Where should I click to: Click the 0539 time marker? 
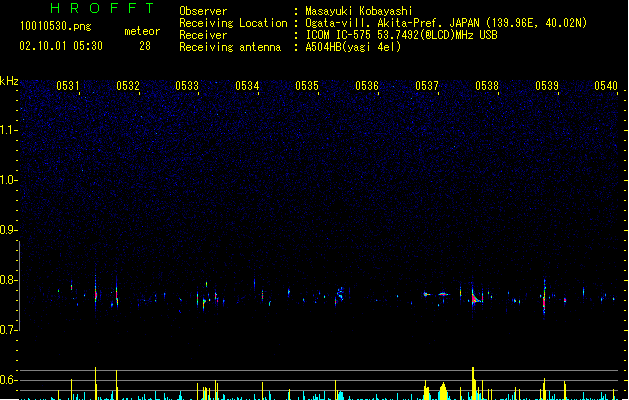(547, 86)
